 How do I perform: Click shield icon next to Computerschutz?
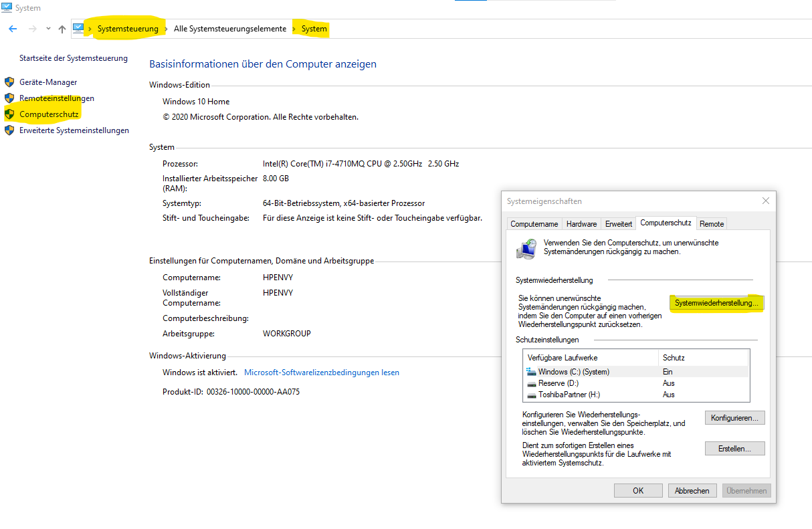[x=9, y=114]
